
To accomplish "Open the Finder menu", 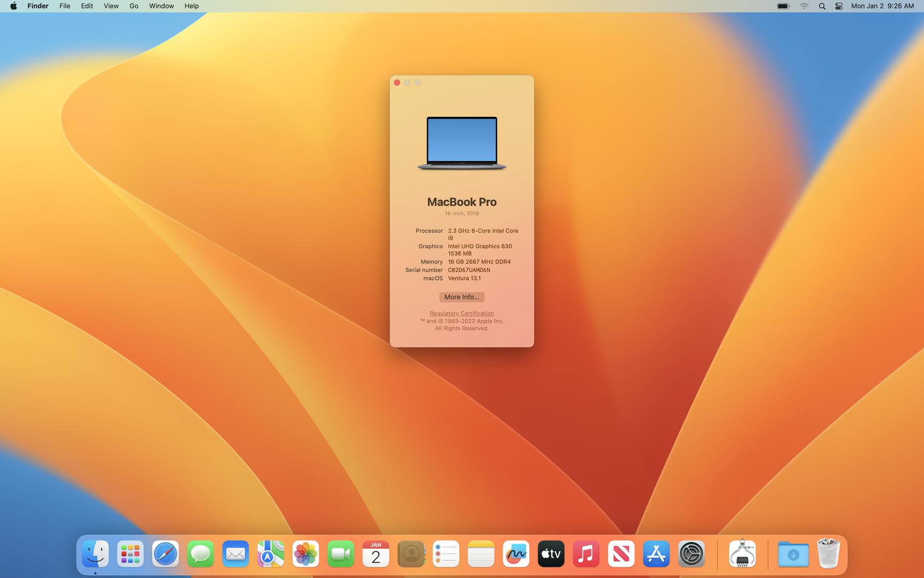I will tap(38, 6).
